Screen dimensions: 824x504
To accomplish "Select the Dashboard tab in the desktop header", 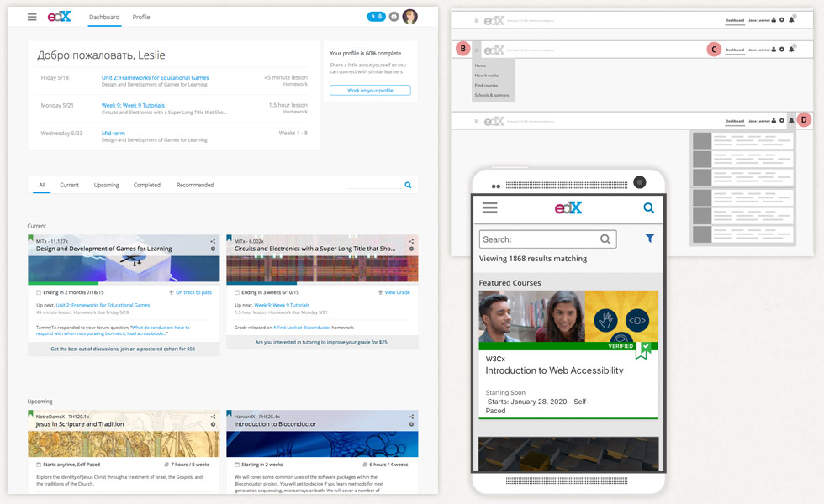I will click(104, 18).
